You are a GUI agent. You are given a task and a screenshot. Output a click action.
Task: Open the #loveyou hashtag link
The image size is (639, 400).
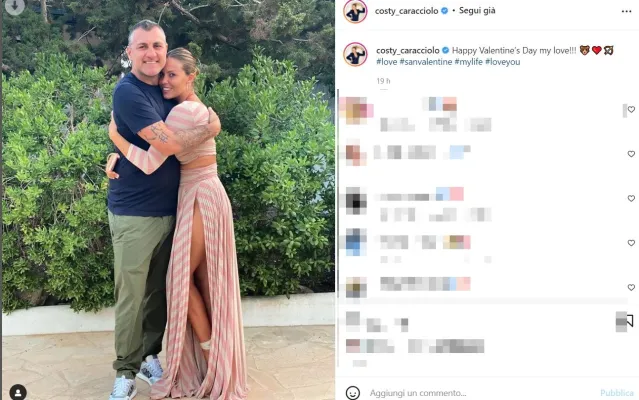click(x=502, y=62)
